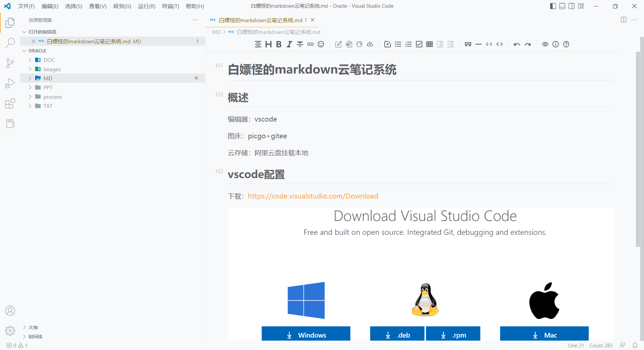Screen dimensions: 644x350
Task: Split the editor to the right
Action: click(x=624, y=20)
